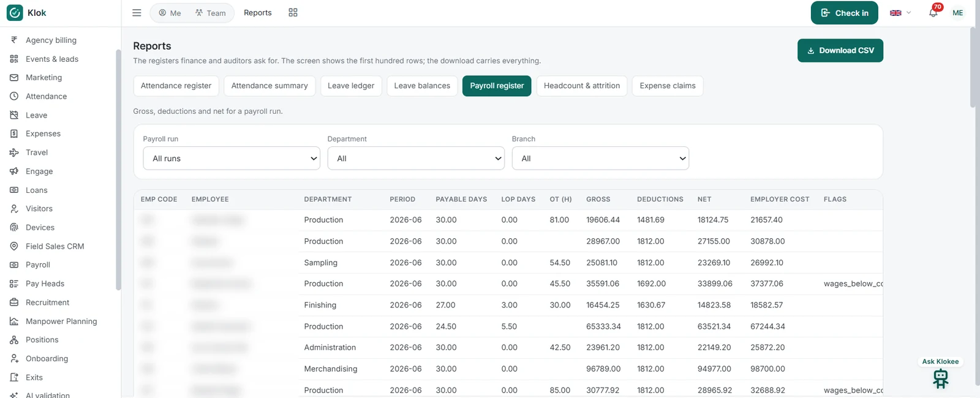Toggle the hamburger menu icon
This screenshot has height=398, width=980.
click(137, 13)
